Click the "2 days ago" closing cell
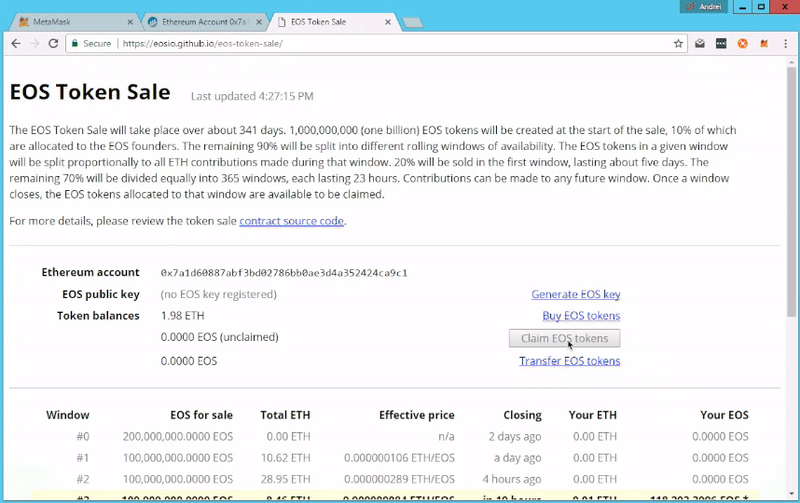Image resolution: width=800 pixels, height=503 pixels. pos(515,437)
